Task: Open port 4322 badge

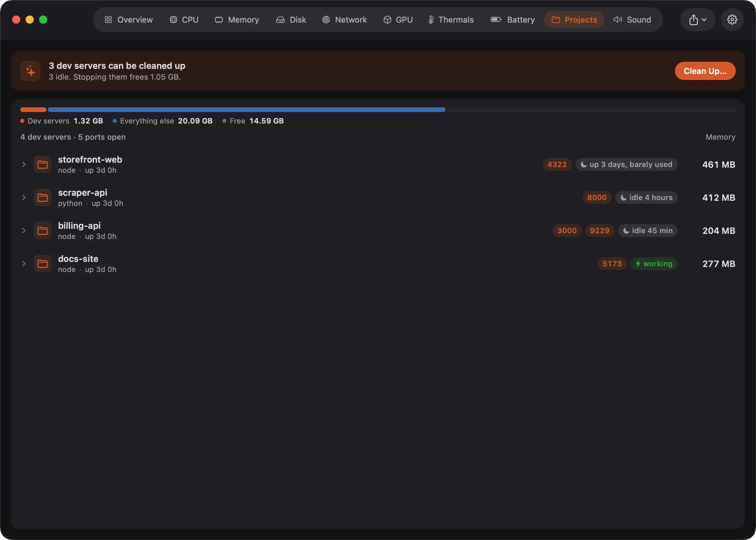Action: pyautogui.click(x=557, y=164)
